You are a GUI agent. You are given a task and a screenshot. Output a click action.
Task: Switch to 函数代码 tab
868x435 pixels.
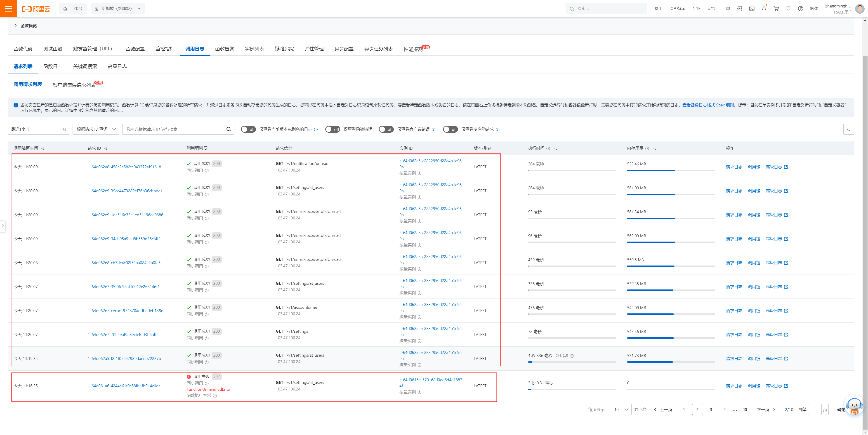coord(23,49)
